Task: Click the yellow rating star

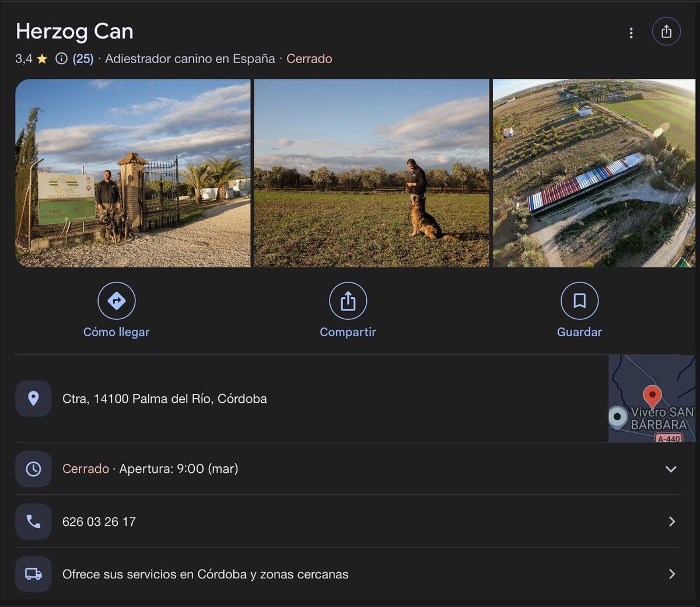Action: 42,58
